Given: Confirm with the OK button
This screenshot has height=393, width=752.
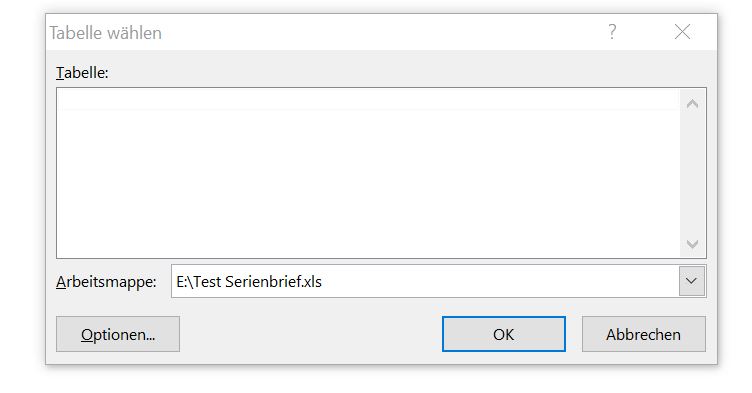Looking at the screenshot, I should coord(504,334).
